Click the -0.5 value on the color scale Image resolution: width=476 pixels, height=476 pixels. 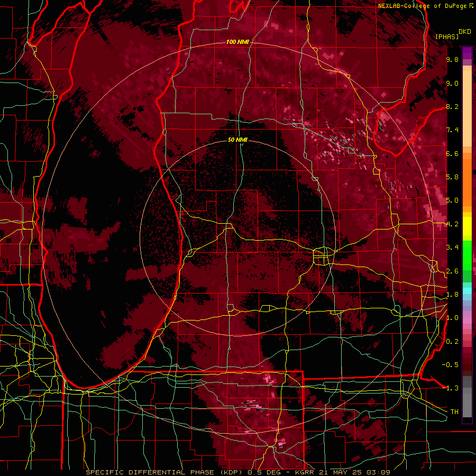(x=450, y=365)
